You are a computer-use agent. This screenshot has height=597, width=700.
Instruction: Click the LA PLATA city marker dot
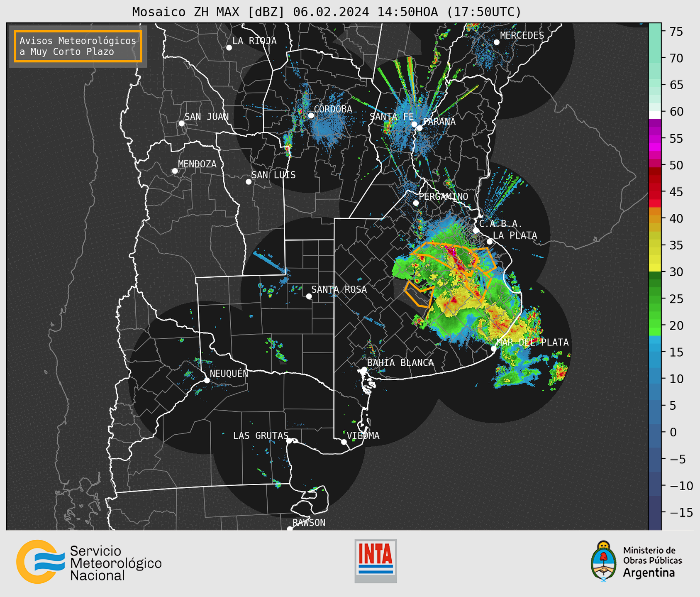pos(490,241)
